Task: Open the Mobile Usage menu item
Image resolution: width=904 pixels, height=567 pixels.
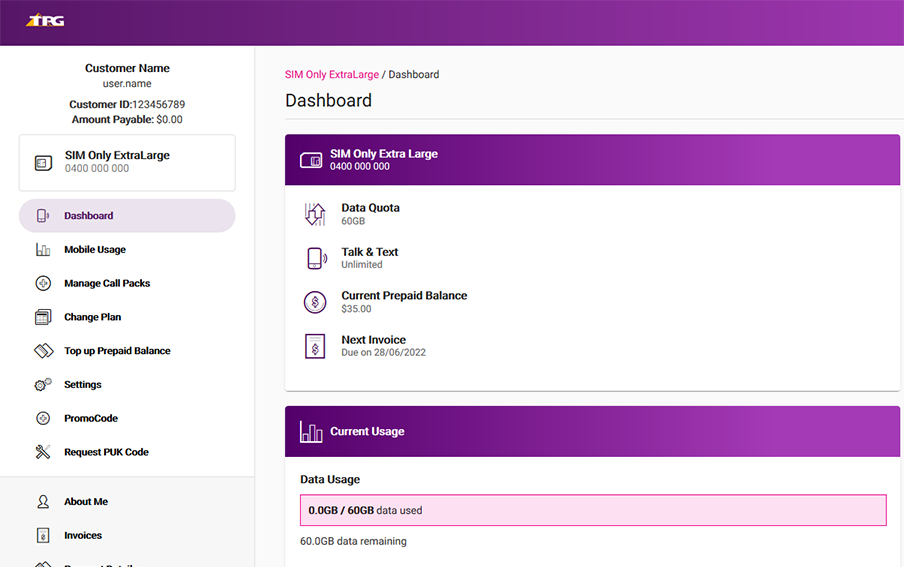Action: [95, 250]
